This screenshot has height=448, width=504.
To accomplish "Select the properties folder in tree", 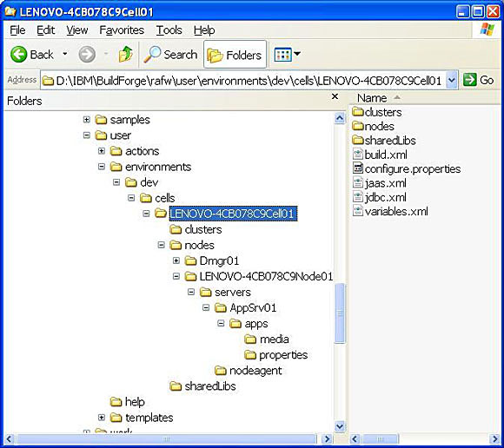I will coord(276,355).
